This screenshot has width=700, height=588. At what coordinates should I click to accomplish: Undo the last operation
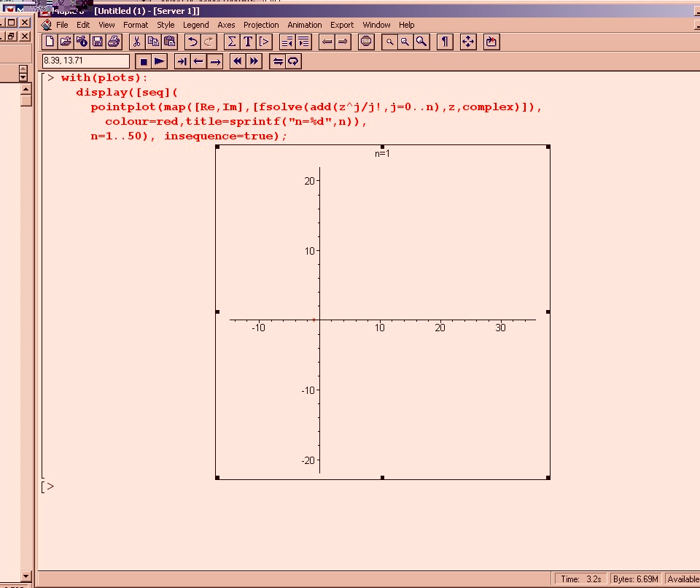click(192, 42)
